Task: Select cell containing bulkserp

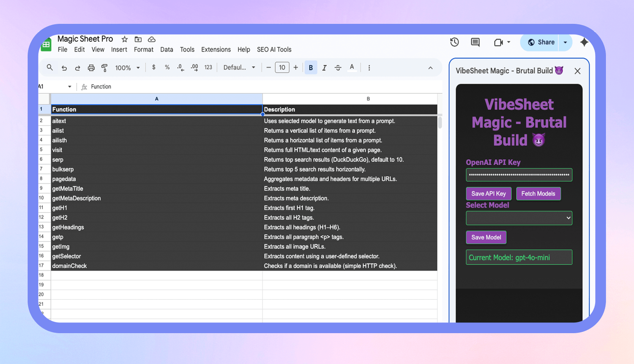Action: click(156, 169)
